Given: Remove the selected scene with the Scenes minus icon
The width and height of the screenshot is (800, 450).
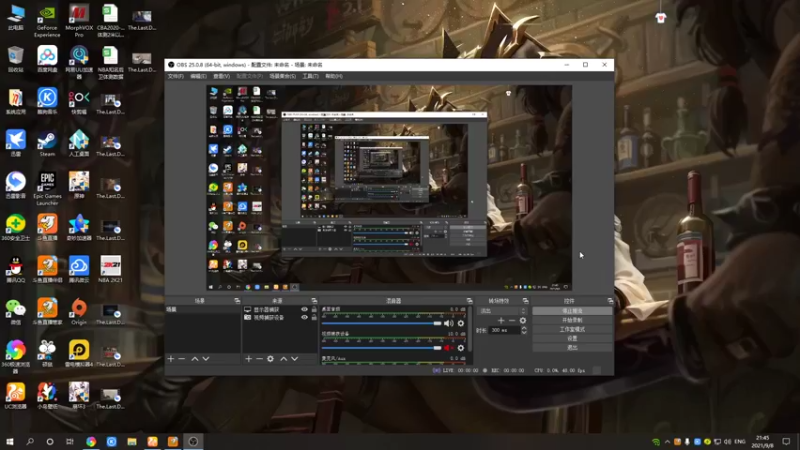Looking at the screenshot, I should (x=182, y=359).
